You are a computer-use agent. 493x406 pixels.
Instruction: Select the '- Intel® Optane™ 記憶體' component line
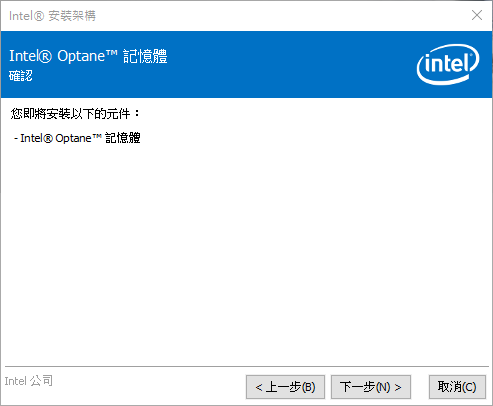77,138
